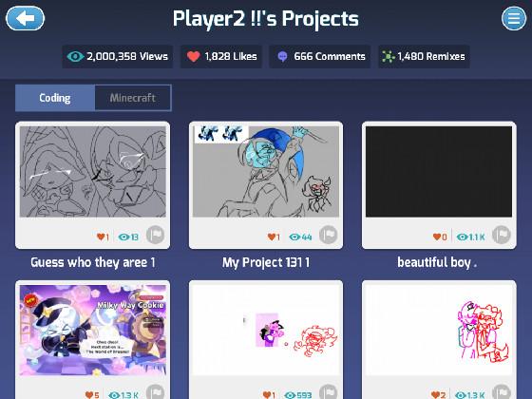
Task: Open the hamburger menu icon
Action: (514, 18)
